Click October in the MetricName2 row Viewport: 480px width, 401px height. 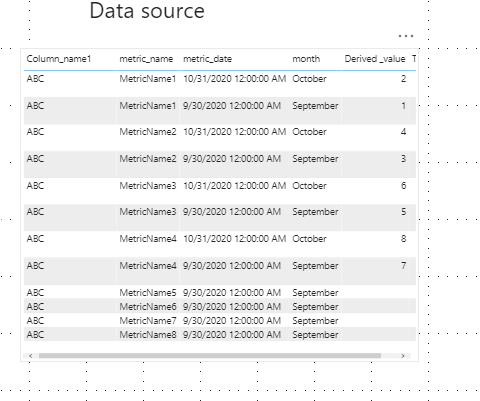pos(309,132)
